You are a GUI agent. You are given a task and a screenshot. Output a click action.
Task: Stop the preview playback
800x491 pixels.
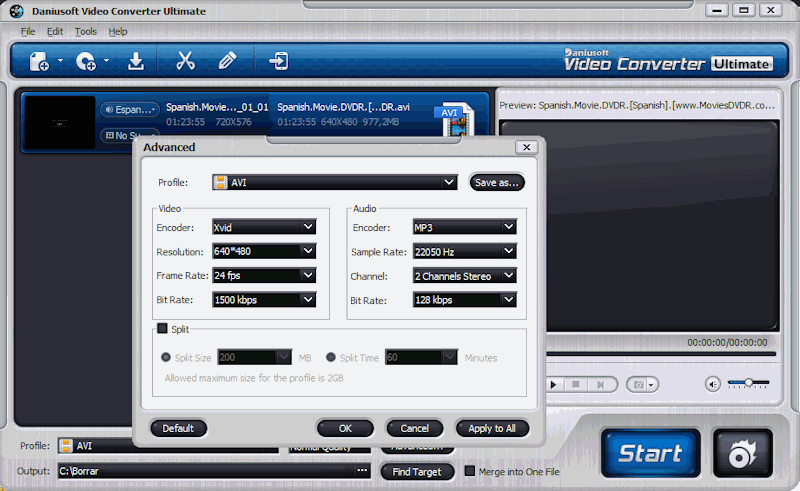coord(576,384)
